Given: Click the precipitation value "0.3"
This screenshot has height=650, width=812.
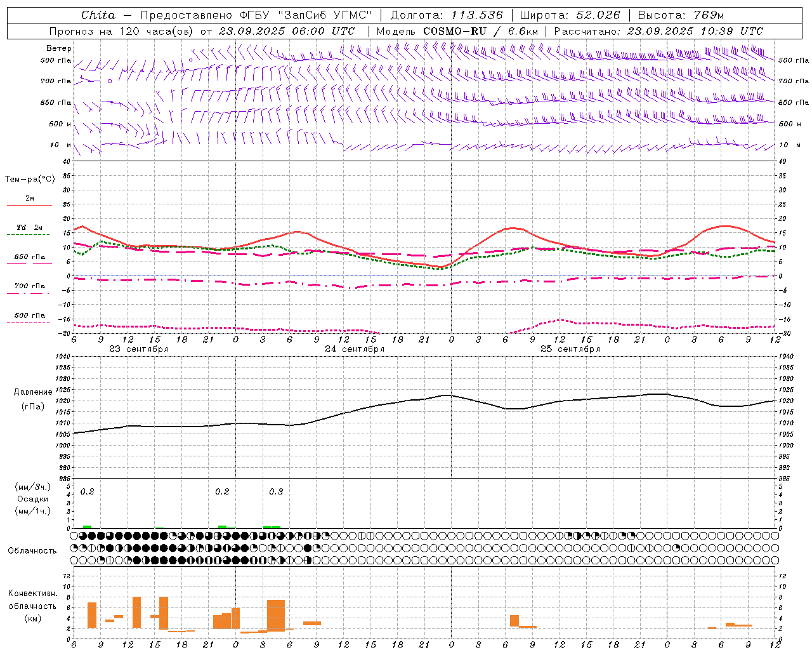Looking at the screenshot, I should [x=276, y=492].
